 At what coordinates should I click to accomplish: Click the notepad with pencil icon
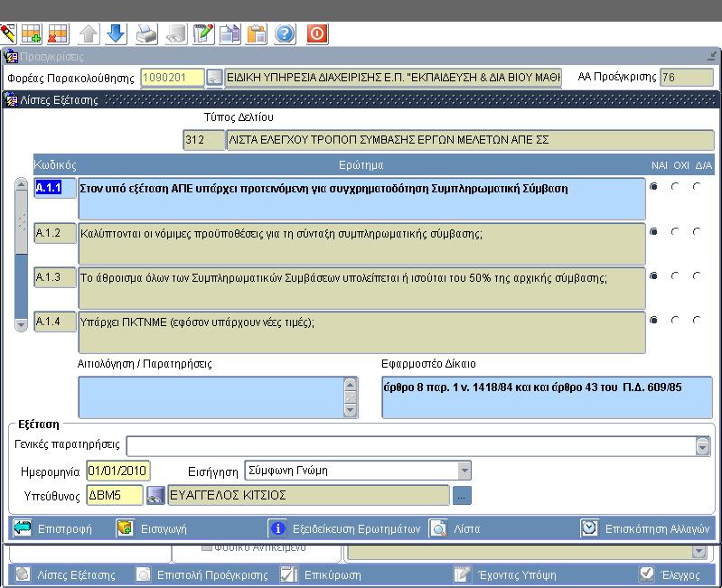click(203, 34)
